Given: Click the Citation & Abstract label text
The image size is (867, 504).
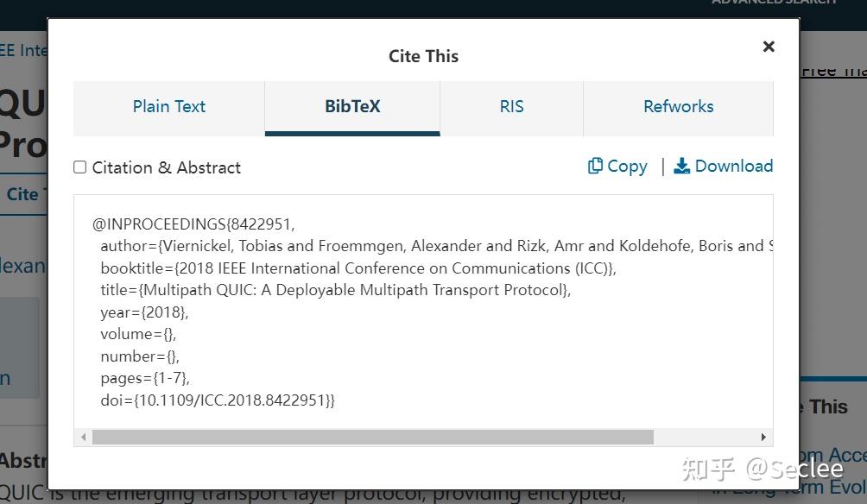Looking at the screenshot, I should 167,167.
